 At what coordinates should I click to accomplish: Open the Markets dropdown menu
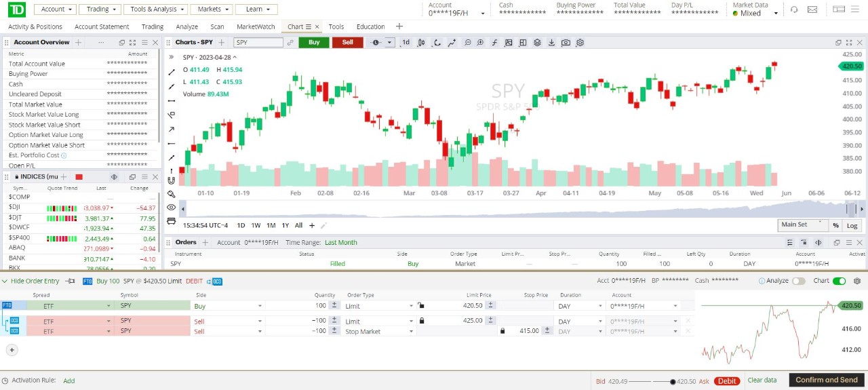point(211,9)
